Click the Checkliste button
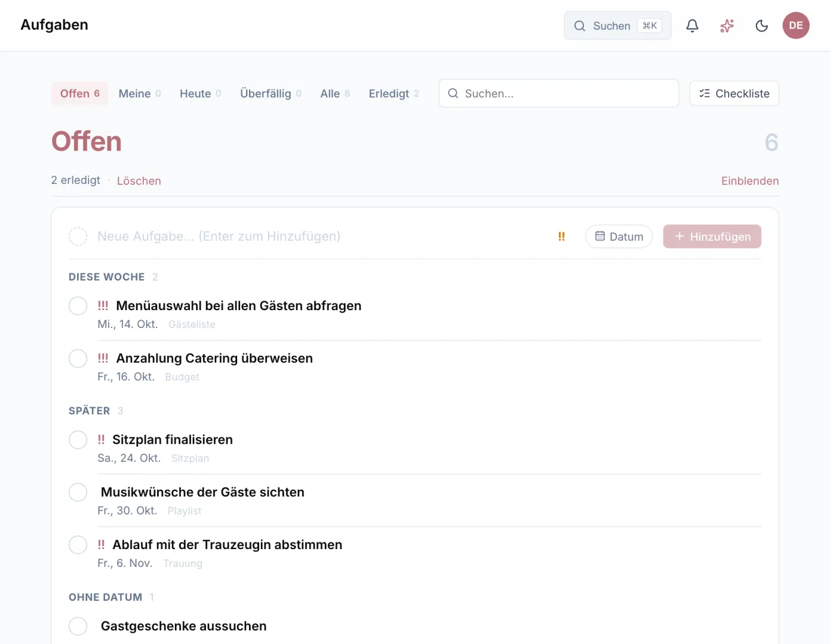830x644 pixels. coord(734,94)
